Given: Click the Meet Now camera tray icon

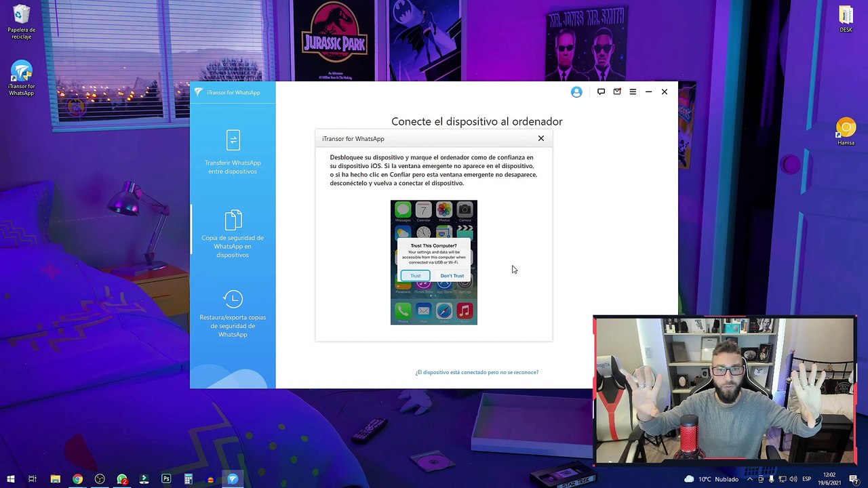Looking at the screenshot, I should [x=761, y=479].
